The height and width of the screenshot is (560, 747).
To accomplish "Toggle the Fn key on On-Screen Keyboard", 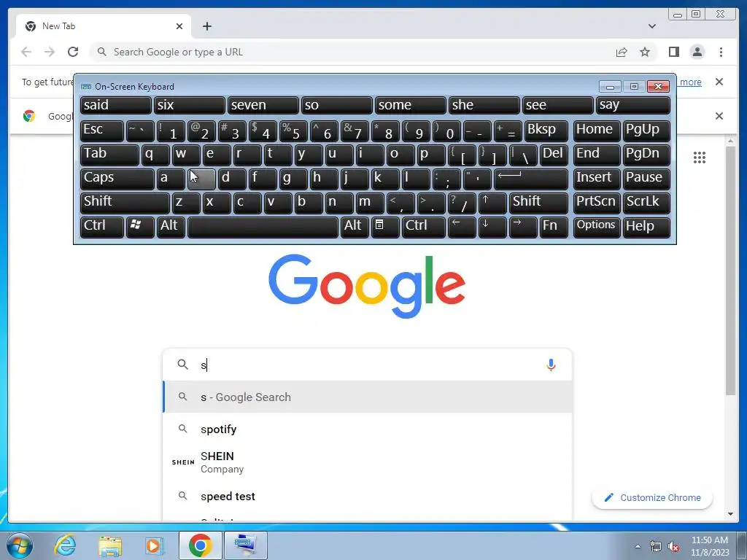I will tap(554, 227).
